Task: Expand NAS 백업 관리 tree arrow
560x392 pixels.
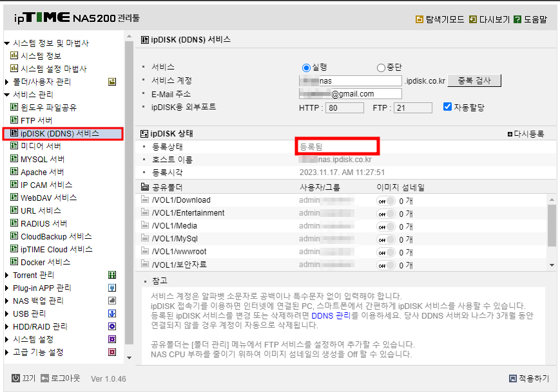Action: [7, 301]
